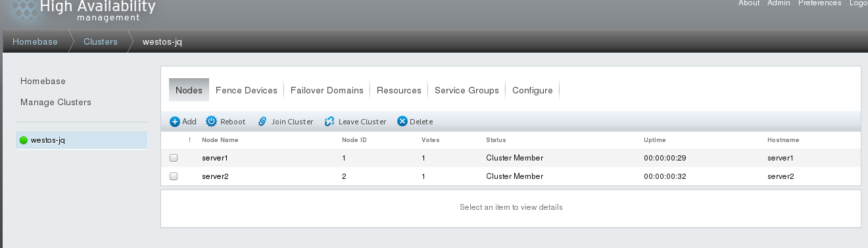Open the About link
This screenshot has width=868, height=248.
[x=749, y=3]
